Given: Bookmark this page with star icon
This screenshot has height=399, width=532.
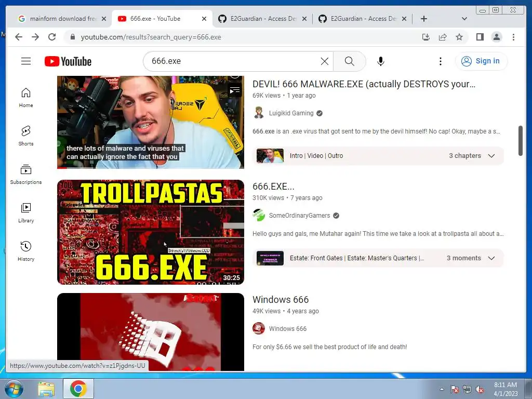Looking at the screenshot, I should click(459, 37).
